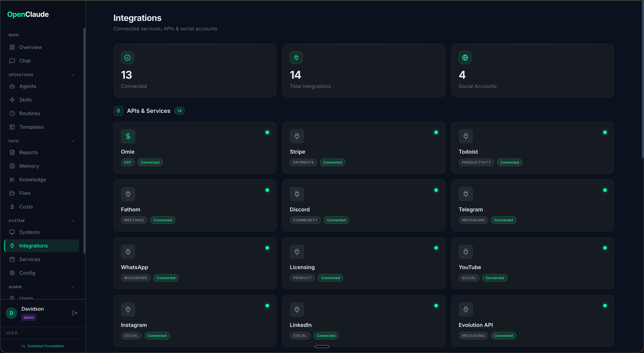Image resolution: width=644 pixels, height=353 pixels.
Task: Click the Stripe plug integration icon
Action: [297, 136]
